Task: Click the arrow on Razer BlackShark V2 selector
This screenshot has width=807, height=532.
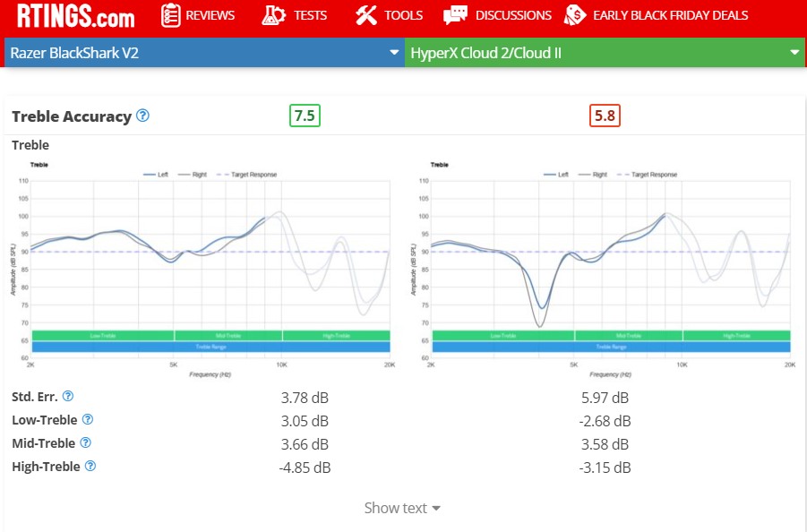Action: (x=394, y=53)
